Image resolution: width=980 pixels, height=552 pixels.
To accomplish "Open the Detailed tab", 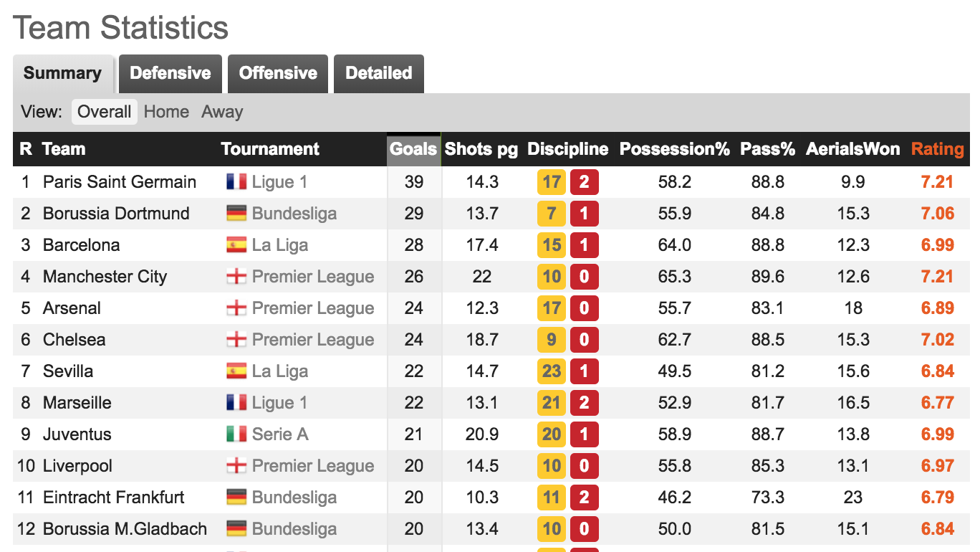I will (x=379, y=74).
